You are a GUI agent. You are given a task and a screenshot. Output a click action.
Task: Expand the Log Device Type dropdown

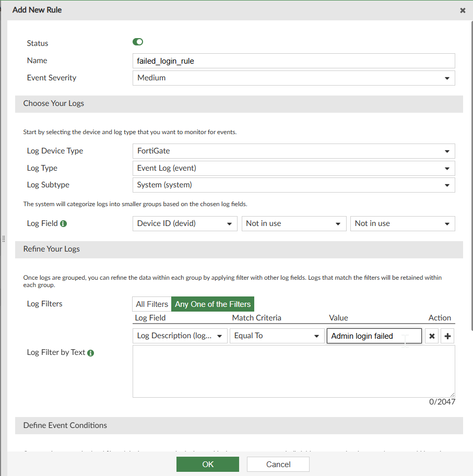[x=293, y=151]
